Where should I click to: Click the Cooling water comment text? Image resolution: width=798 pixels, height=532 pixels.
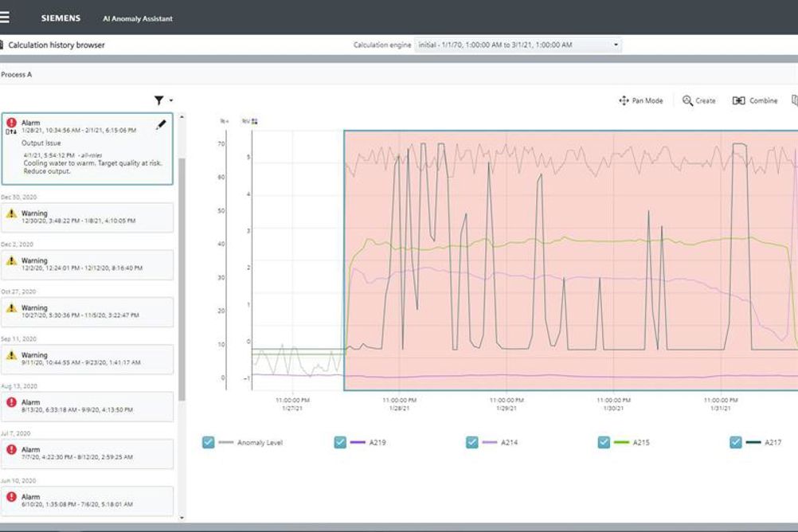(x=92, y=167)
